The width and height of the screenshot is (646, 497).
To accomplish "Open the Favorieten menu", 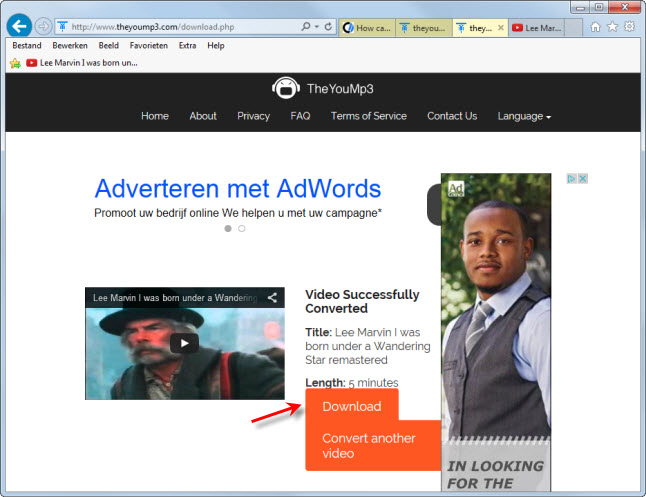I will (x=148, y=45).
